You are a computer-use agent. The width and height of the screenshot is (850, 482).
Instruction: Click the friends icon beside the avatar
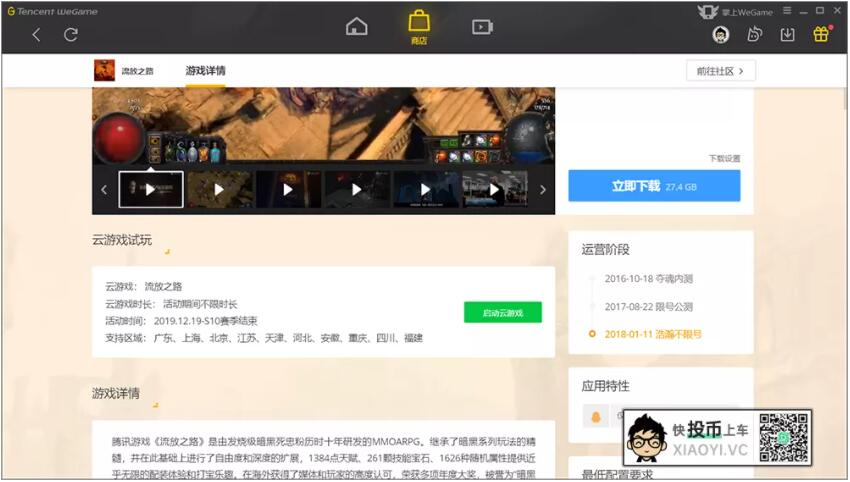pyautogui.click(x=755, y=35)
